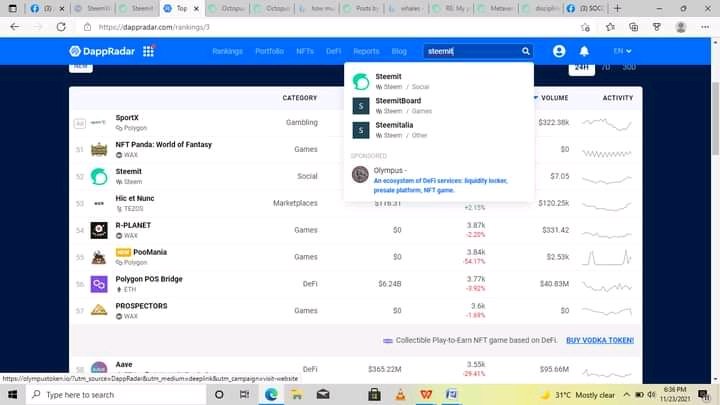Click SportX activity sparkline chart
Image resolution: width=720 pixels, height=405 pixels.
pyautogui.click(x=607, y=123)
